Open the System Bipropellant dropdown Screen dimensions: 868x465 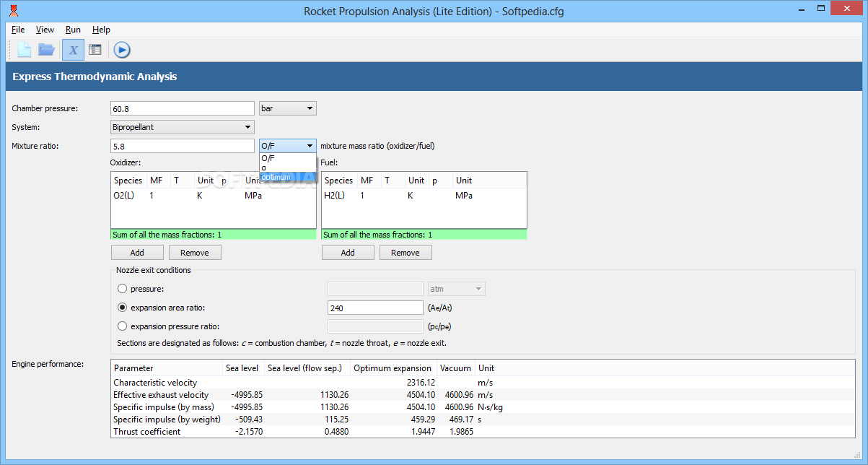coord(182,127)
